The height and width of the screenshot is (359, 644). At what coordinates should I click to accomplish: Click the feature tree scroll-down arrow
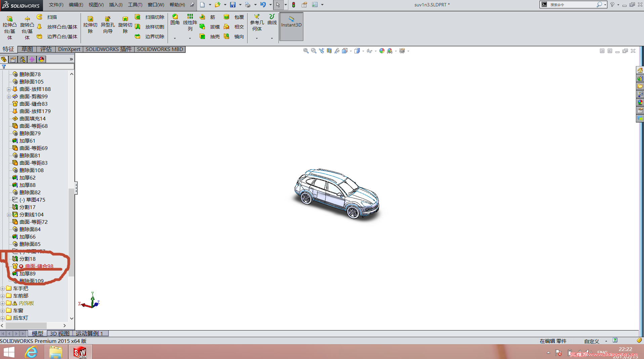click(x=72, y=318)
